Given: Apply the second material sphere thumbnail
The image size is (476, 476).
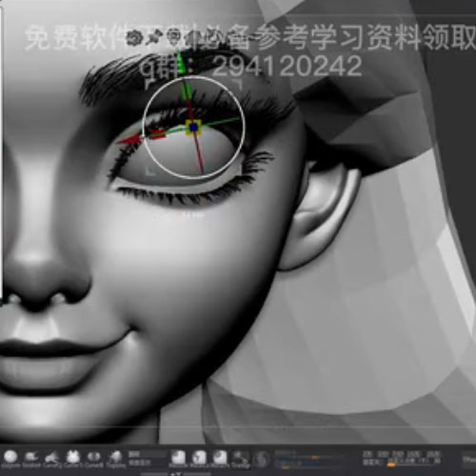Looking at the screenshot, I should click(x=199, y=458).
